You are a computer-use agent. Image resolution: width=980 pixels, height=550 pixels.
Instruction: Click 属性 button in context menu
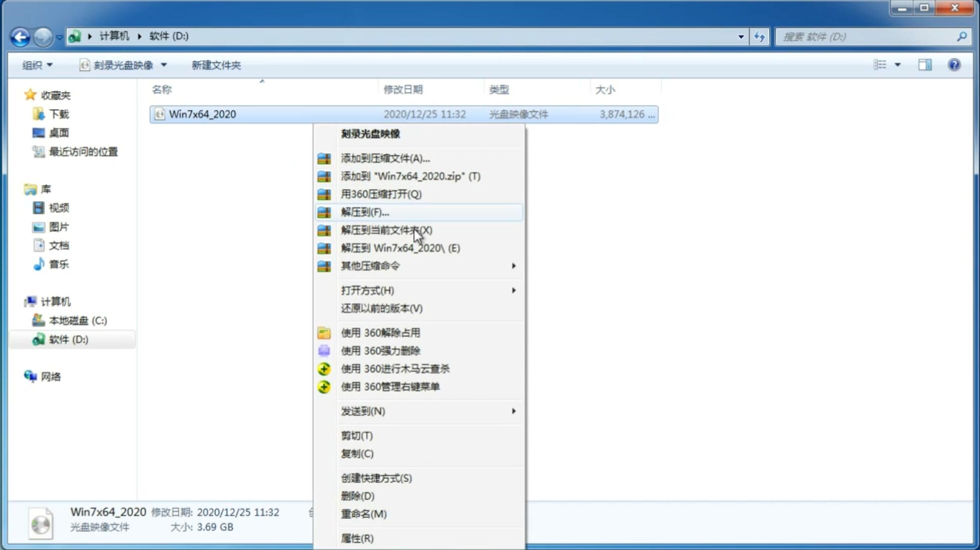357,538
